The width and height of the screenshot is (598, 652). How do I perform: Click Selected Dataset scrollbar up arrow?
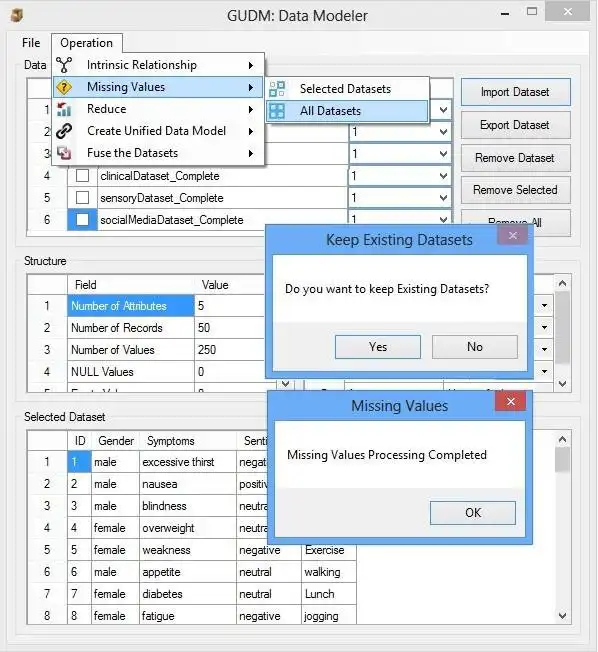pos(563,439)
